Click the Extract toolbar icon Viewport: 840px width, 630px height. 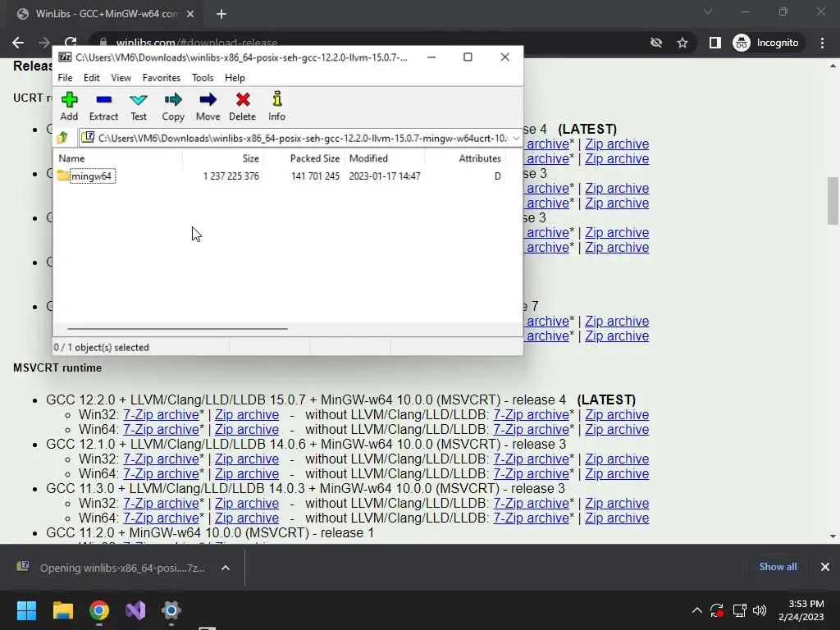click(103, 106)
